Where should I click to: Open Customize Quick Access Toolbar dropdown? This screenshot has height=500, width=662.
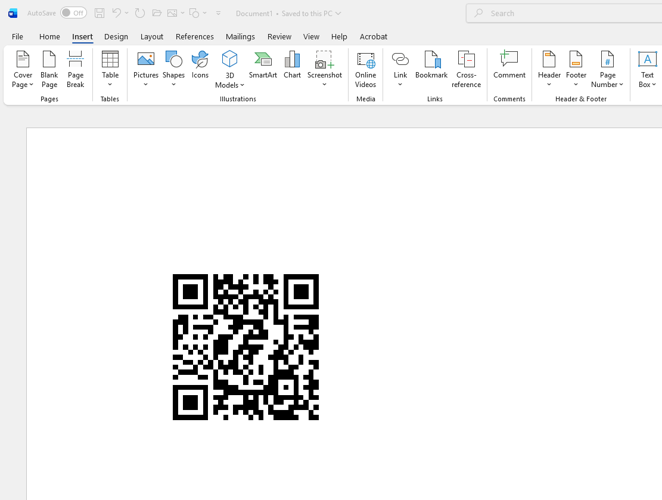(x=218, y=13)
